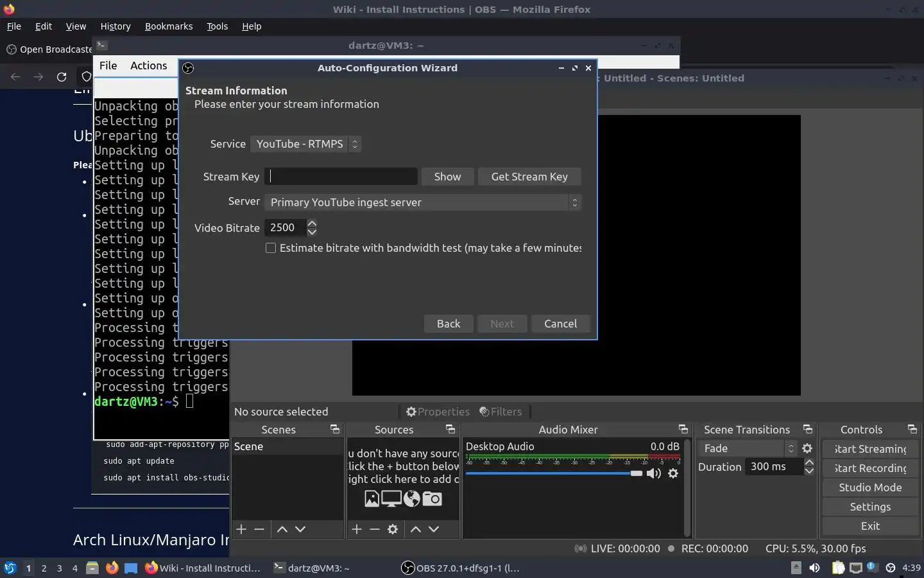
Task: Remove selected source with minus icon
Action: 375,529
